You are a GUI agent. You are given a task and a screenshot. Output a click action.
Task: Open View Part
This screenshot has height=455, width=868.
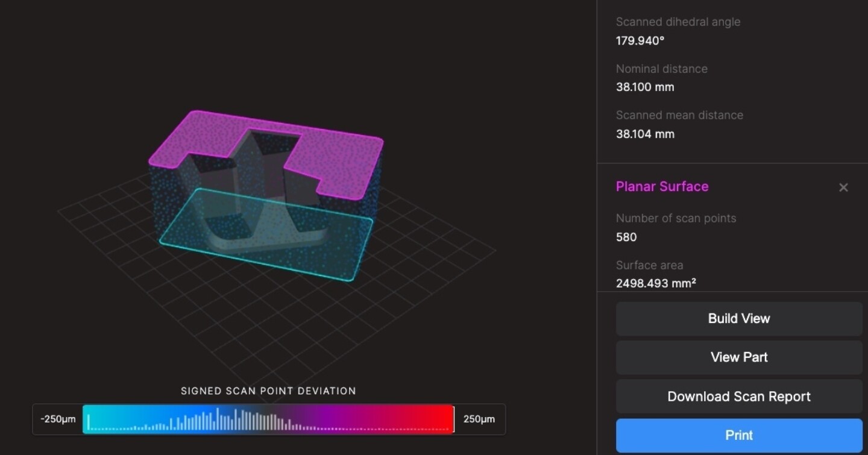pyautogui.click(x=738, y=357)
